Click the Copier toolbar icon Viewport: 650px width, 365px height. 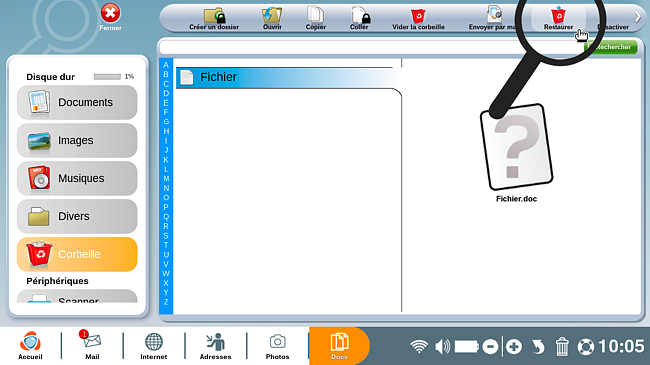315,19
